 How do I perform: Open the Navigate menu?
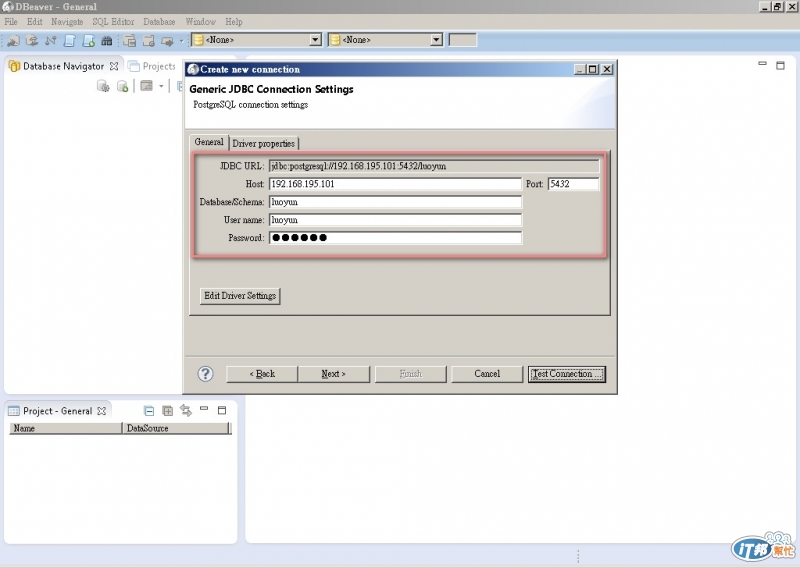click(x=67, y=22)
